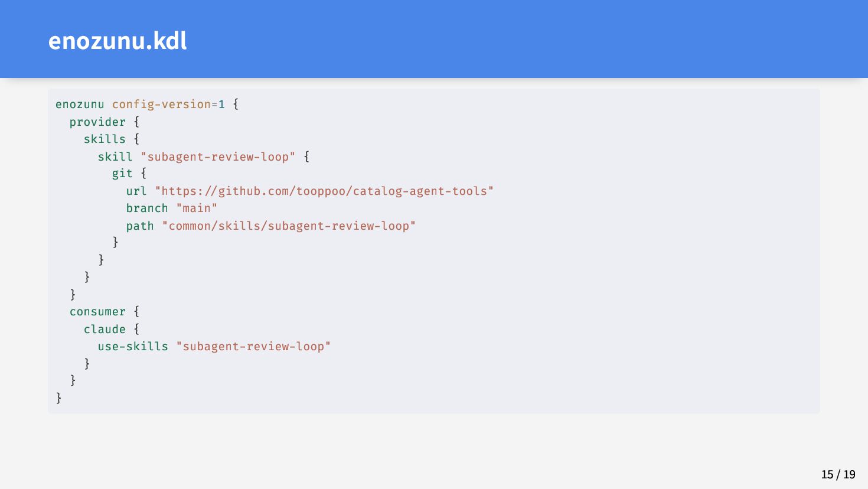868x489 pixels.
Task: Click the url property name
Action: point(136,191)
